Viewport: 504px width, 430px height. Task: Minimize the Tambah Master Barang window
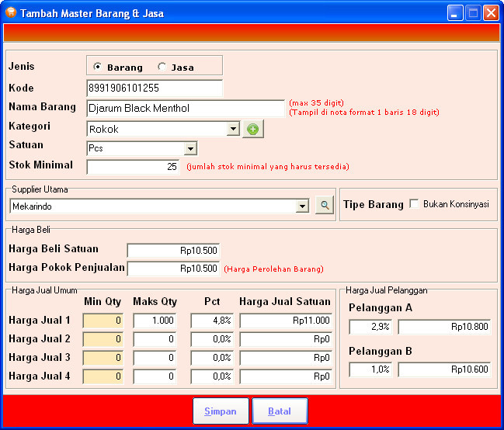(454, 13)
